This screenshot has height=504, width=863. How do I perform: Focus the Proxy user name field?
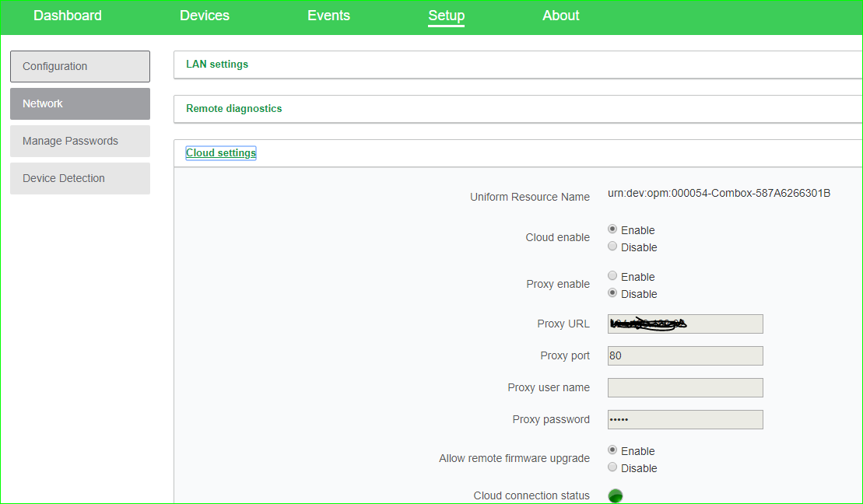click(686, 388)
